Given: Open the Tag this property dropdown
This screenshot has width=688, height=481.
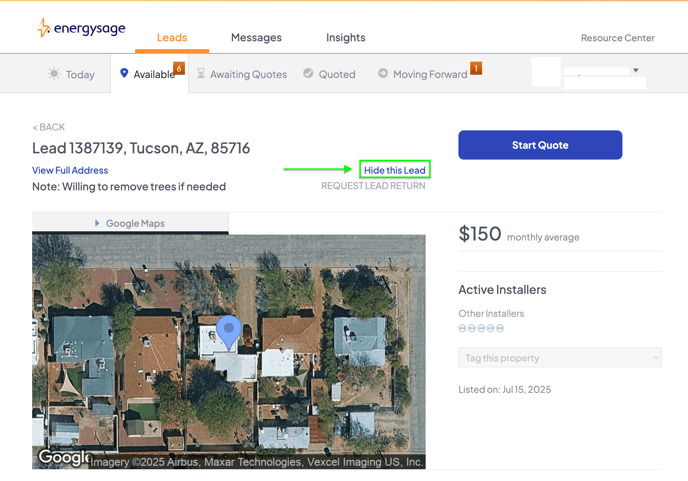Looking at the screenshot, I should [x=559, y=358].
